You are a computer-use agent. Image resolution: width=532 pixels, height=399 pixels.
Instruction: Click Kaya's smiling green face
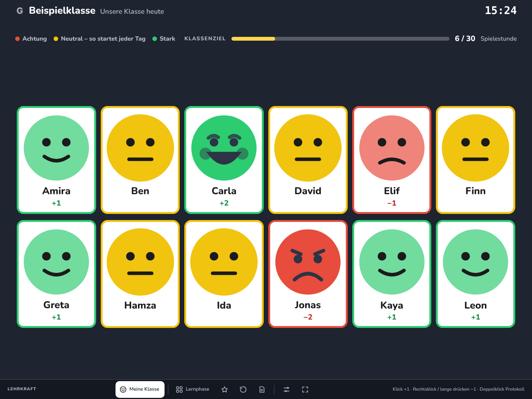[x=392, y=262]
